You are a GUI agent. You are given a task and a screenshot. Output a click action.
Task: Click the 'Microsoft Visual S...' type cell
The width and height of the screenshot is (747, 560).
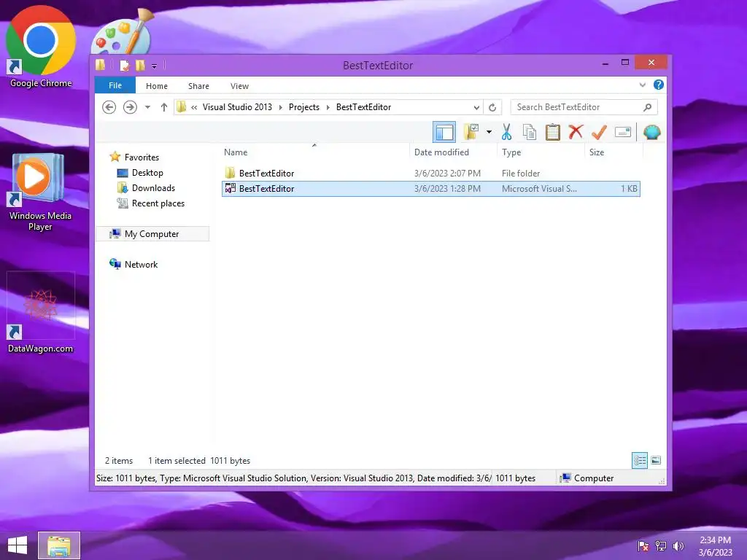coord(539,189)
